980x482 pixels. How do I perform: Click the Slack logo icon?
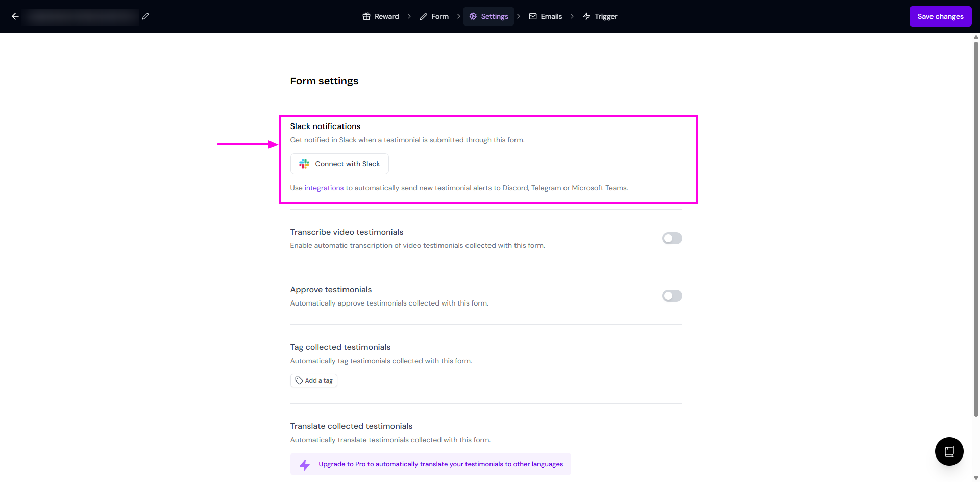(x=304, y=164)
